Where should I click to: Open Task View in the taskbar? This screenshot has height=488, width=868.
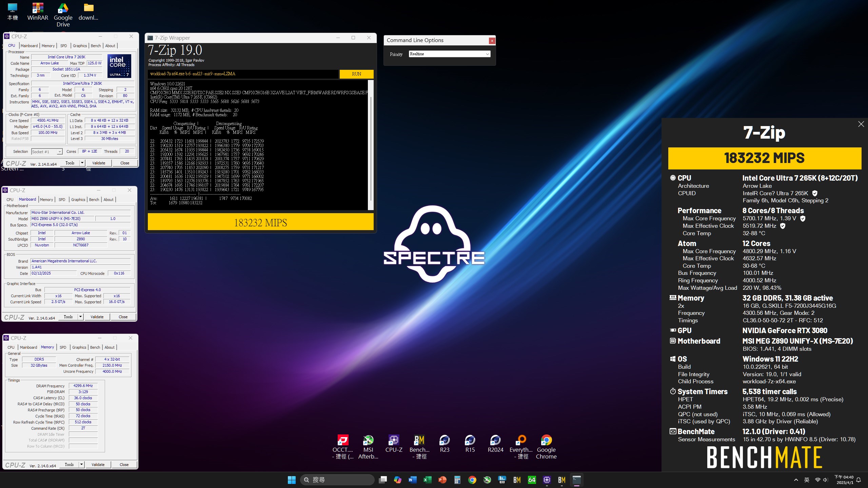point(383,480)
